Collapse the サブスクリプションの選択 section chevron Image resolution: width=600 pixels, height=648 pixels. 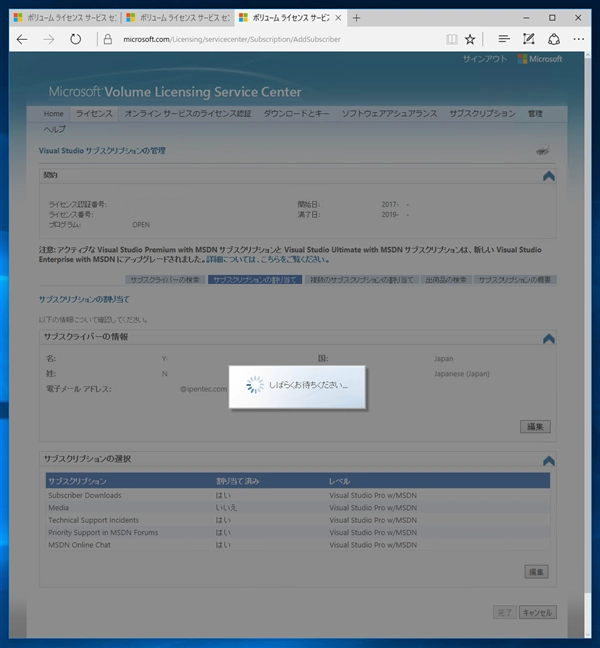[x=549, y=461]
